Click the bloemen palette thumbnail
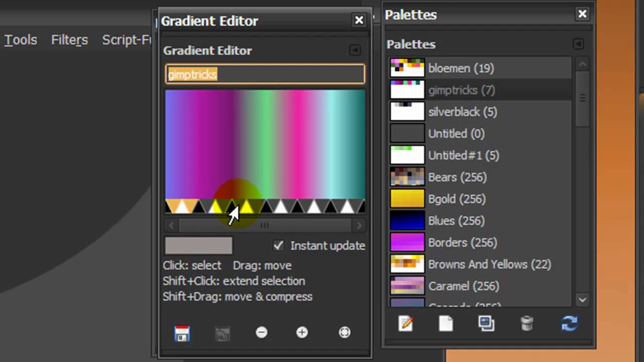 coord(408,68)
